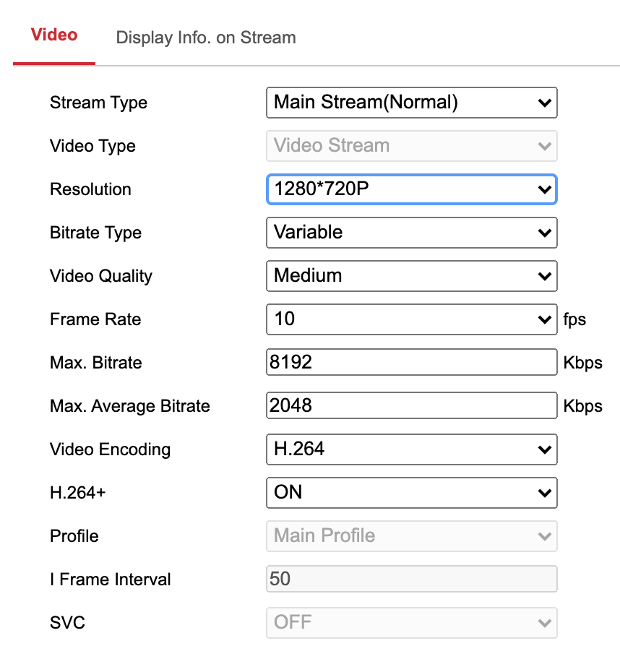Screen dimensions: 620x672
Task: Change the Video Quality dropdown from Medium
Action: coord(411,276)
